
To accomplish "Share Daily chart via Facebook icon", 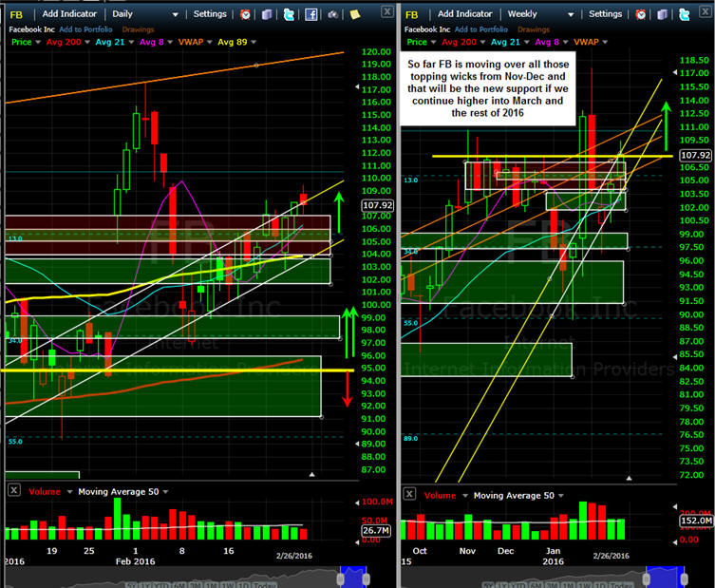I will [311, 14].
